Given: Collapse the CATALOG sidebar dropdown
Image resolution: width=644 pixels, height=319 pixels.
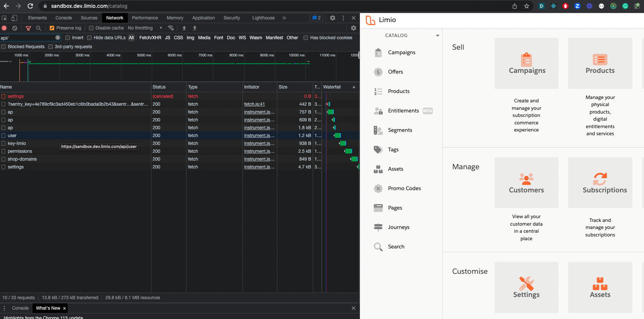Looking at the screenshot, I should (437, 35).
